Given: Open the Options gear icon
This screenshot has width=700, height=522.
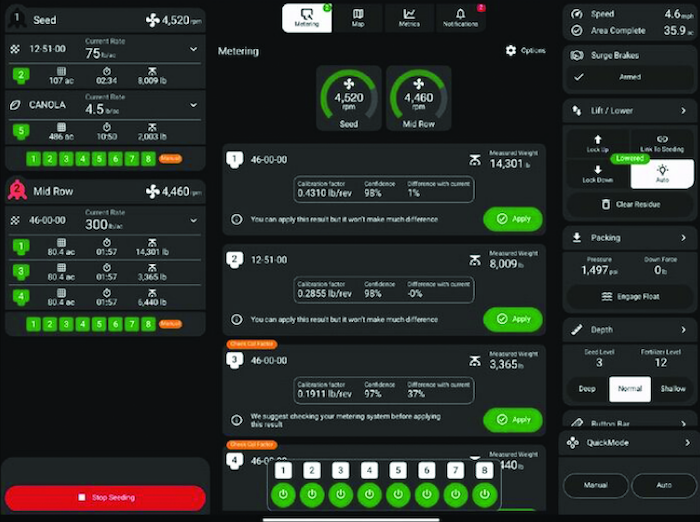Looking at the screenshot, I should [x=511, y=51].
